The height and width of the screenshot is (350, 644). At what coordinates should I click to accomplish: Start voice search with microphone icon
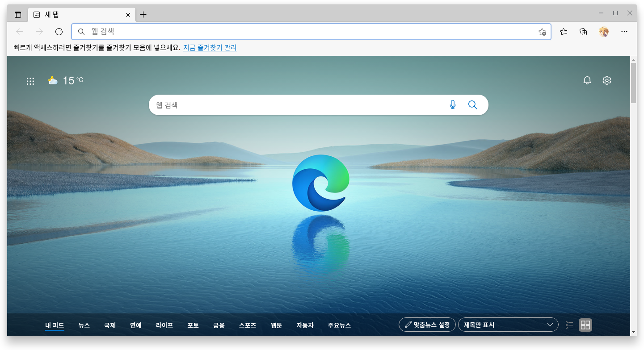click(x=452, y=105)
